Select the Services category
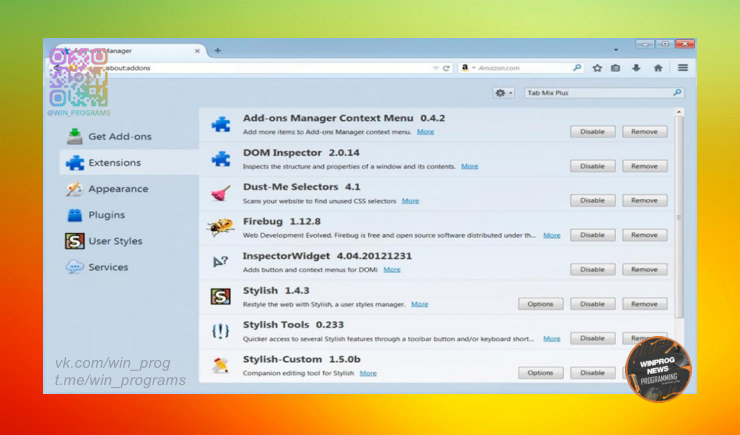 (129, 267)
